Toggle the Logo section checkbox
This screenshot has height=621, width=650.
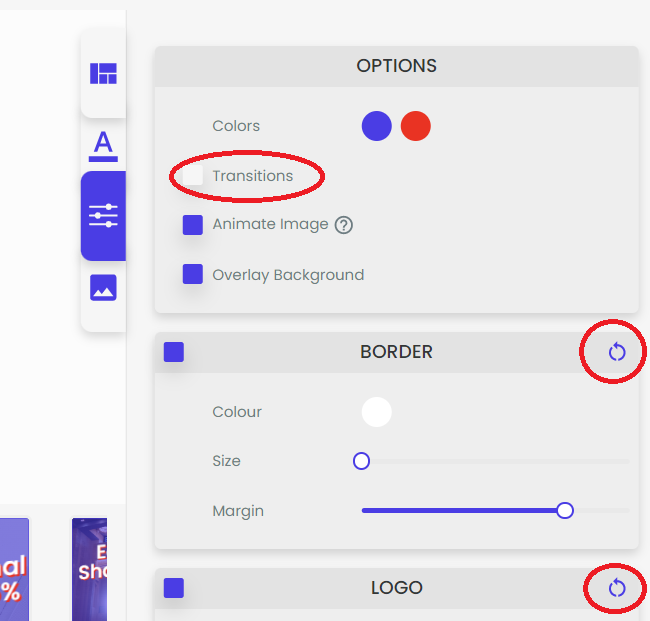(x=174, y=588)
